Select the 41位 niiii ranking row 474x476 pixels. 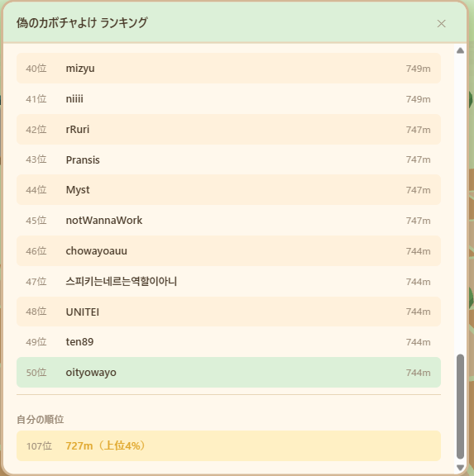228,99
